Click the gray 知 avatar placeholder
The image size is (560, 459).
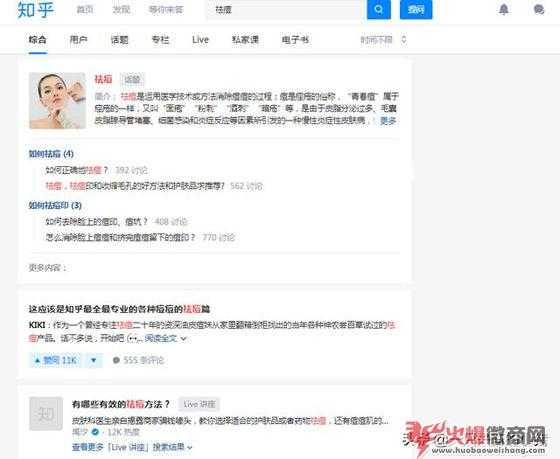click(46, 413)
